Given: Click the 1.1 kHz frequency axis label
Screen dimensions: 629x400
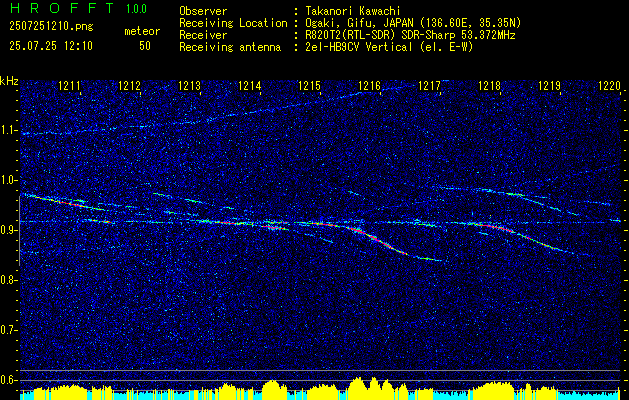Looking at the screenshot, I should [x=9, y=130].
